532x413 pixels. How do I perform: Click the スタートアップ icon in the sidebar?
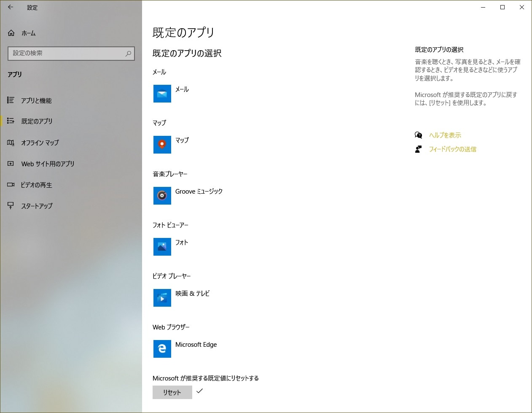[11, 206]
